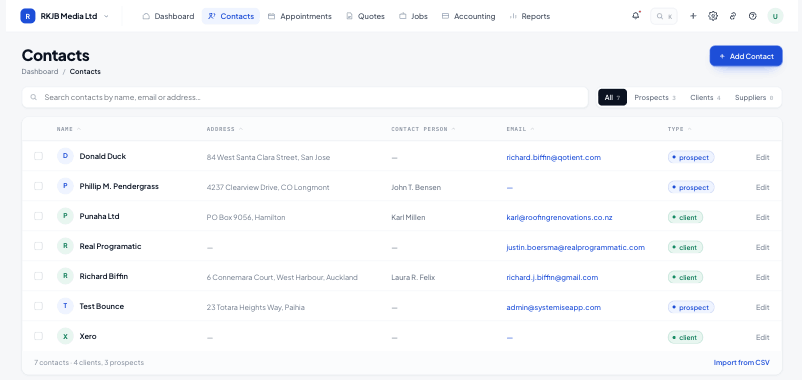Click admin@systemiseapp.com email link
Screen dimensions: 802x380
coord(553,307)
